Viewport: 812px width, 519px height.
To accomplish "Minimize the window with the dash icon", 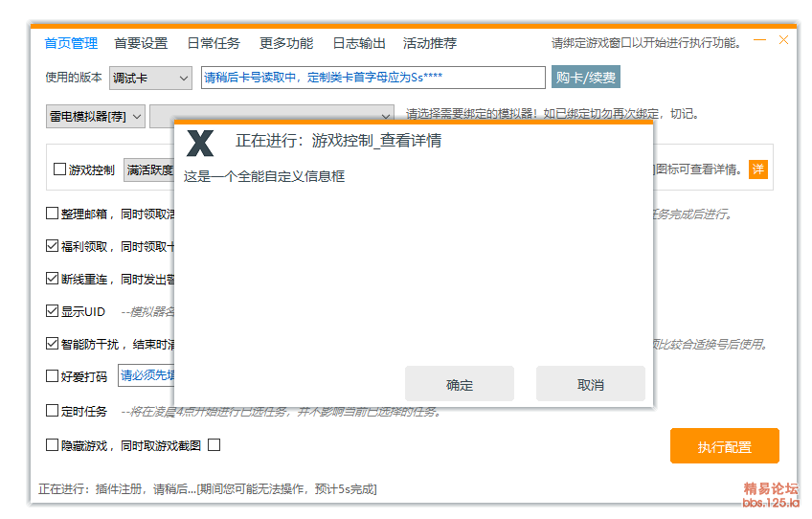I will (x=759, y=40).
